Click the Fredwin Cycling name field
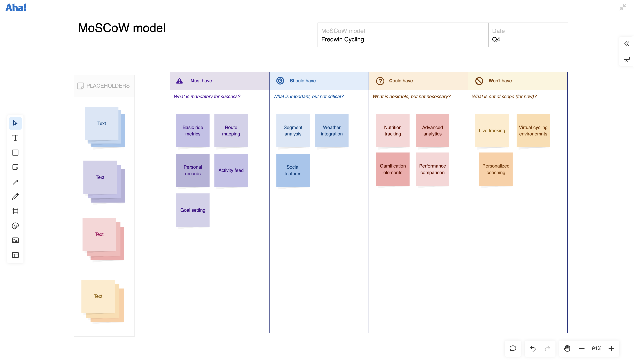The height and width of the screenshot is (364, 634). click(x=342, y=40)
